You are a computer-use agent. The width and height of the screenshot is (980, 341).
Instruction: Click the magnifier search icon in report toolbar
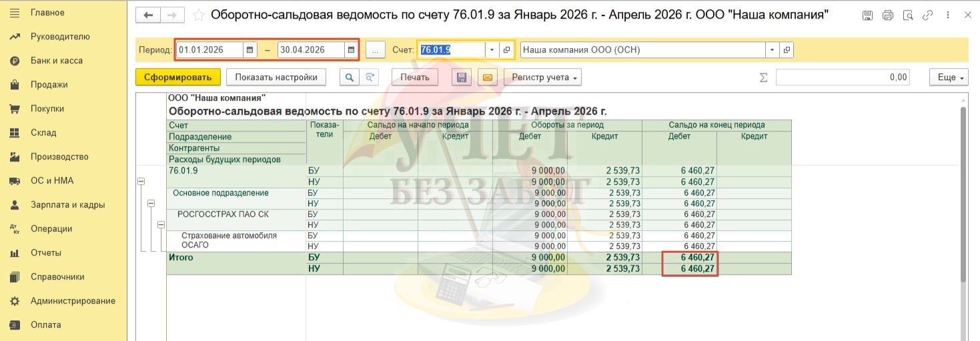[x=349, y=77]
